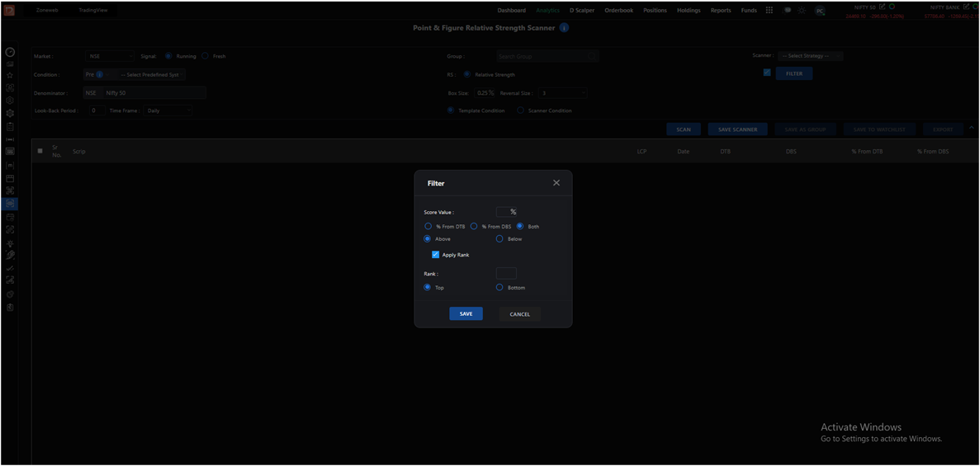Toggle the select-all checkbox in table header
The height and width of the screenshot is (466, 980).
[x=40, y=151]
